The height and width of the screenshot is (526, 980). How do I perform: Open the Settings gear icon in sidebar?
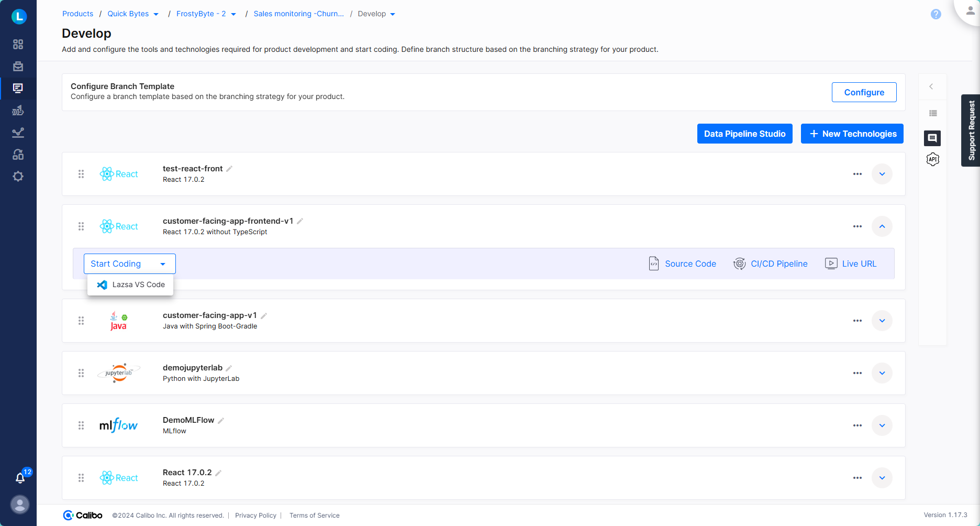click(18, 177)
